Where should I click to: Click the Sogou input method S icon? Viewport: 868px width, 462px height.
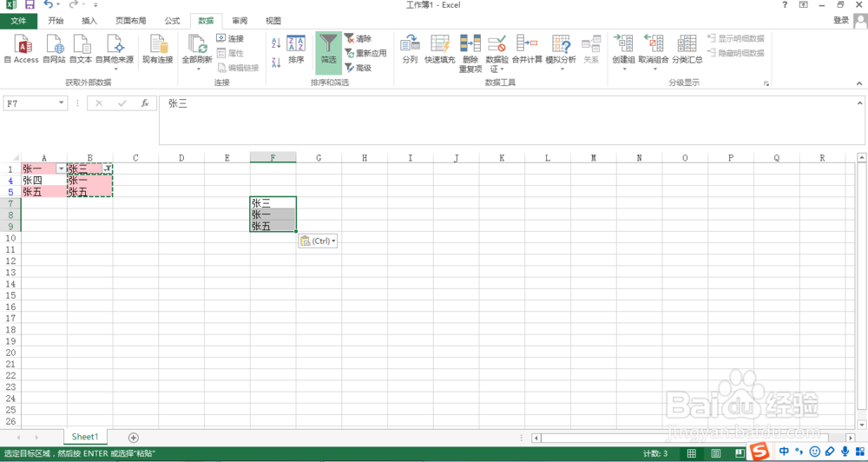(x=759, y=452)
